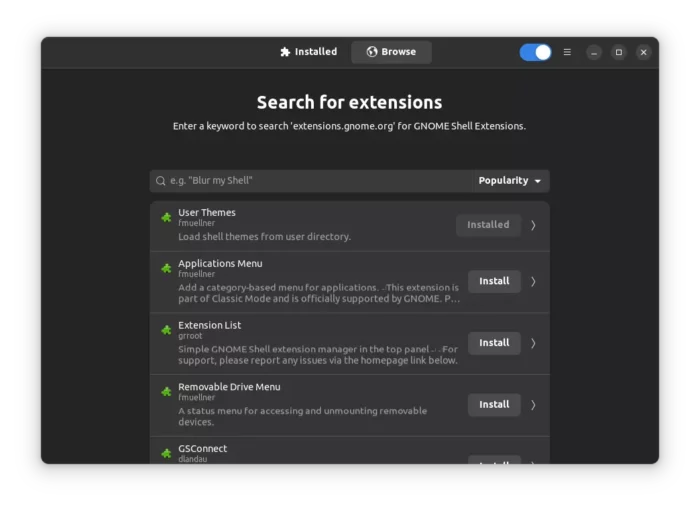700x509 pixels.
Task: Click fmuellner under Removable Drive Menu
Action: tap(196, 397)
